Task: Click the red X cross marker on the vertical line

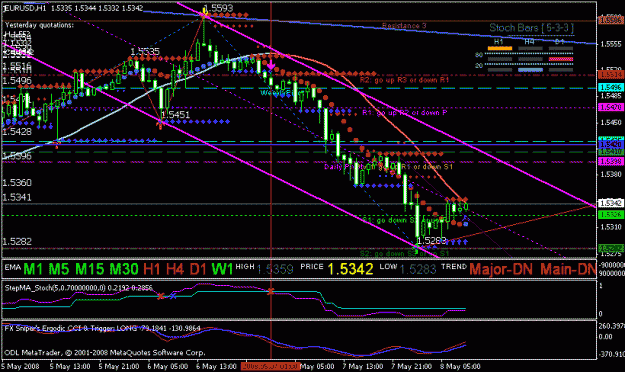Action: [271, 291]
